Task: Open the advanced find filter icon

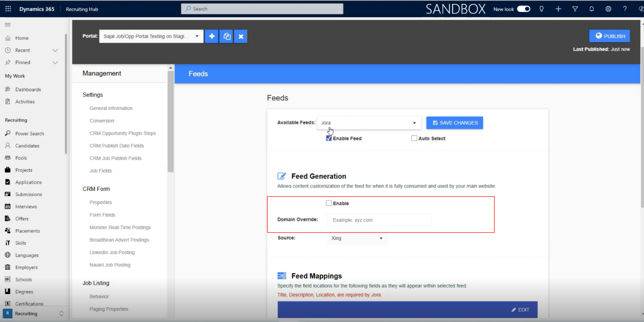Action: 575,9
